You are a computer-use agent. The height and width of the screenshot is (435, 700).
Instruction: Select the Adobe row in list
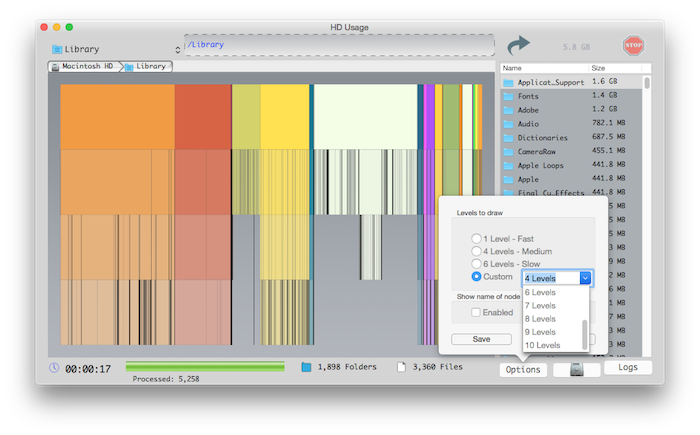(571, 110)
